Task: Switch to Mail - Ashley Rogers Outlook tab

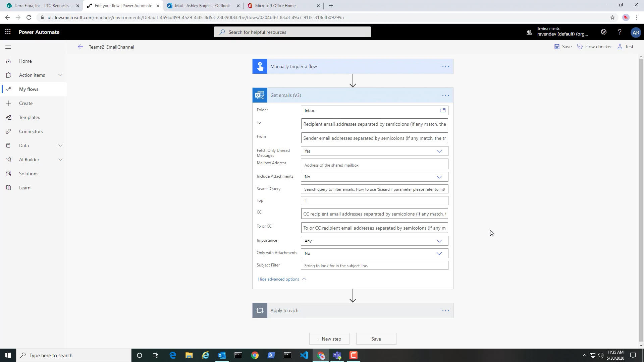Action: [202, 6]
